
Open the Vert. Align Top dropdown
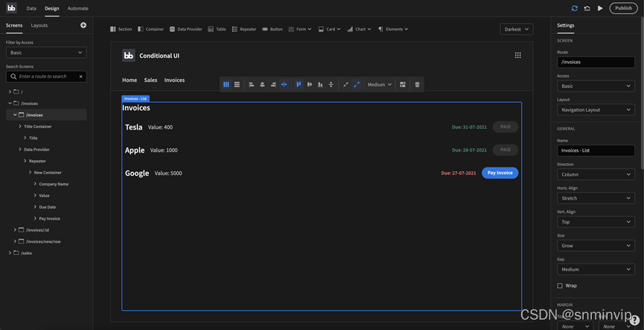596,222
